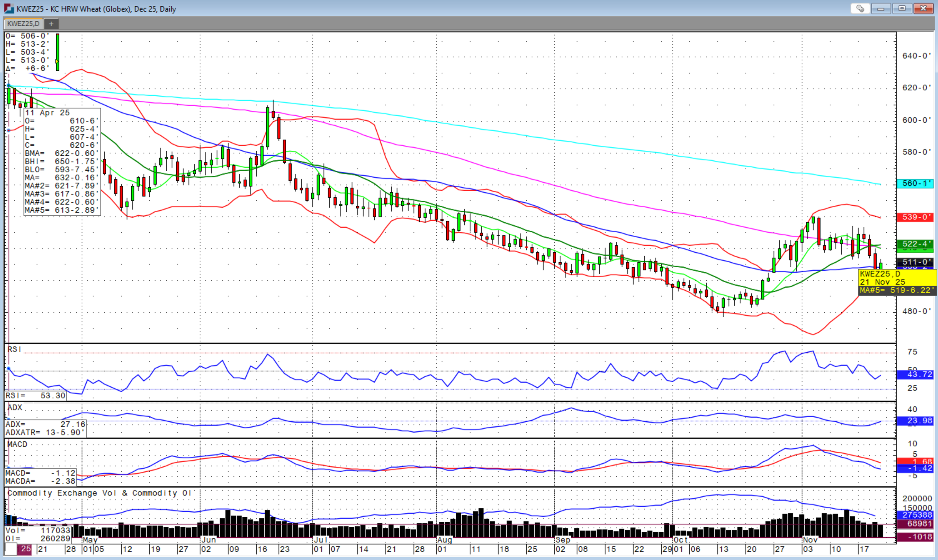Click the cyan 560-1 price axis label
This screenshot has height=560, width=938.
pyautogui.click(x=915, y=184)
